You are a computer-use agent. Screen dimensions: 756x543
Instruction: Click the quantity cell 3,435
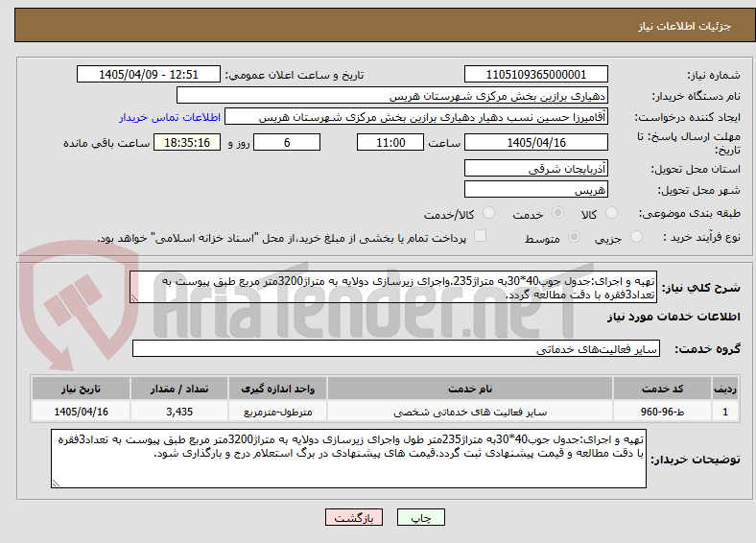[x=178, y=412]
